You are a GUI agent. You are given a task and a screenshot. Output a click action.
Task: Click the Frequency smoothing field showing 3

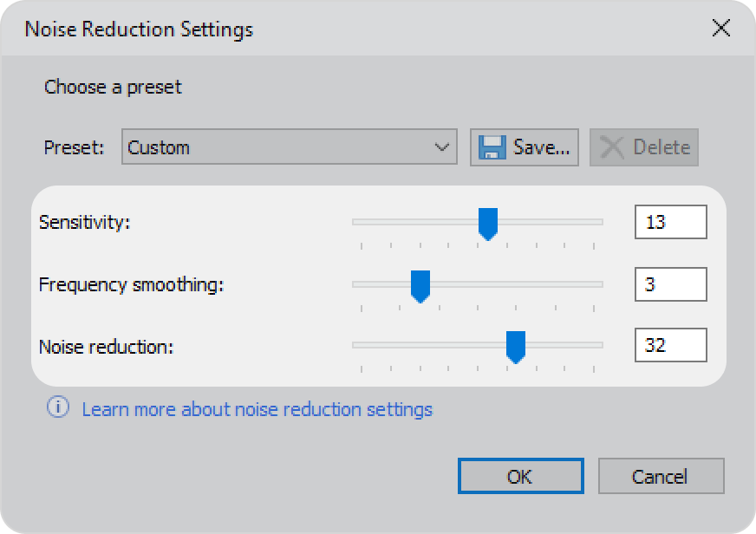(x=671, y=284)
